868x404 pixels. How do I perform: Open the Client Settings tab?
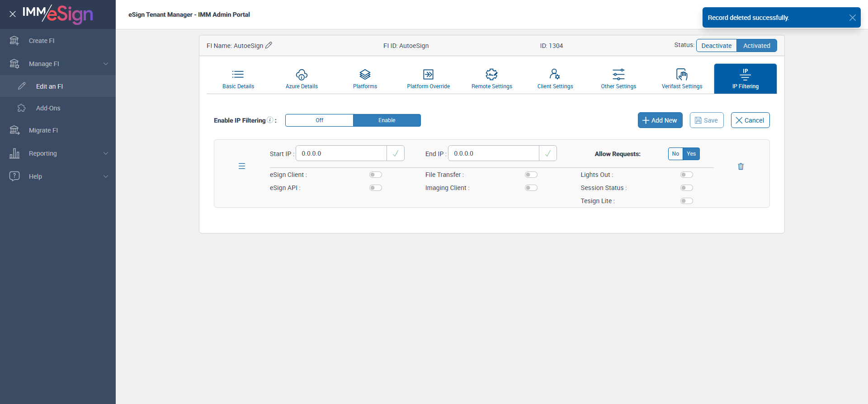[x=555, y=79]
